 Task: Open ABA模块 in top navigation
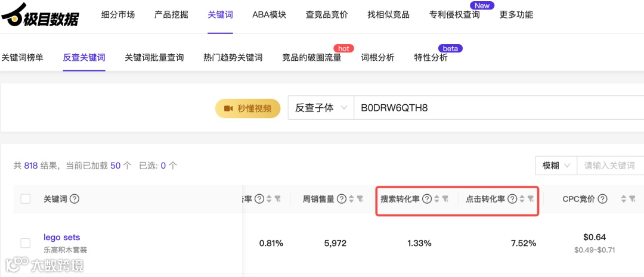click(x=269, y=15)
